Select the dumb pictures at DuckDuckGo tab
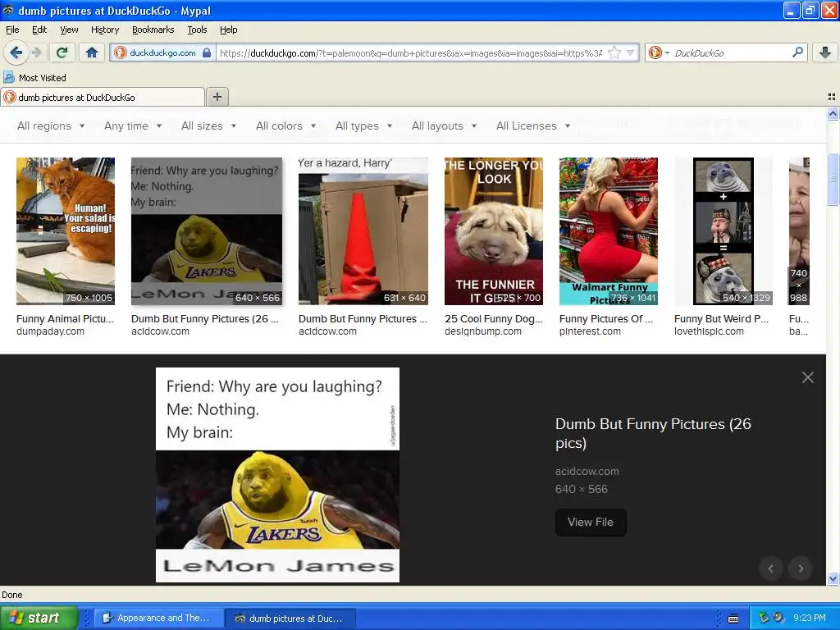Screen dimensions: 840x630 click(x=103, y=97)
